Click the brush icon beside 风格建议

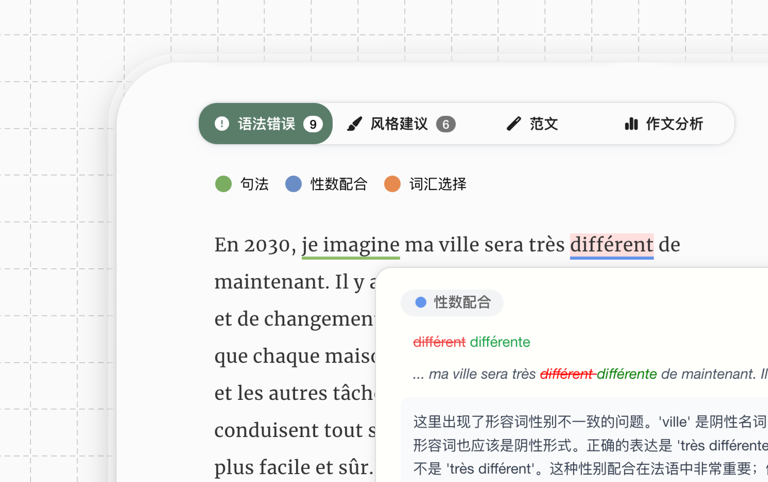(354, 124)
